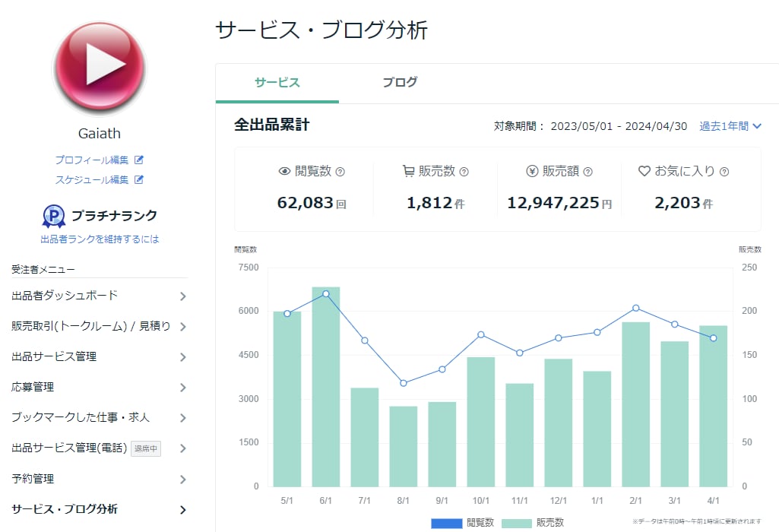The height and width of the screenshot is (532, 779).
Task: Click the 12/1 line data point
Action: coord(559,337)
